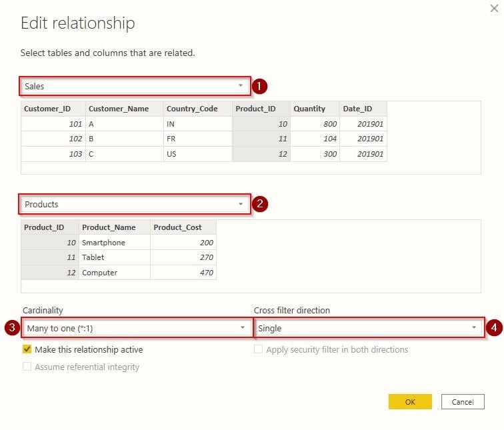Click Customer_ID value 102
Image resolution: width=504 pixels, height=430 pixels.
click(x=53, y=139)
